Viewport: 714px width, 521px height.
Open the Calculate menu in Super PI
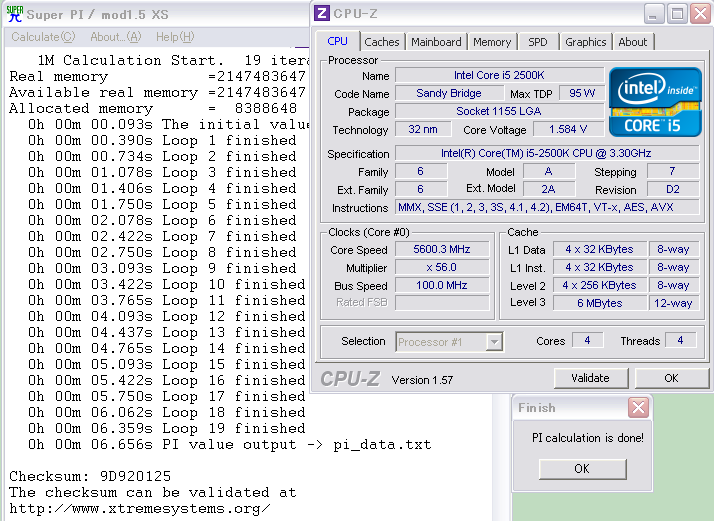click(43, 37)
